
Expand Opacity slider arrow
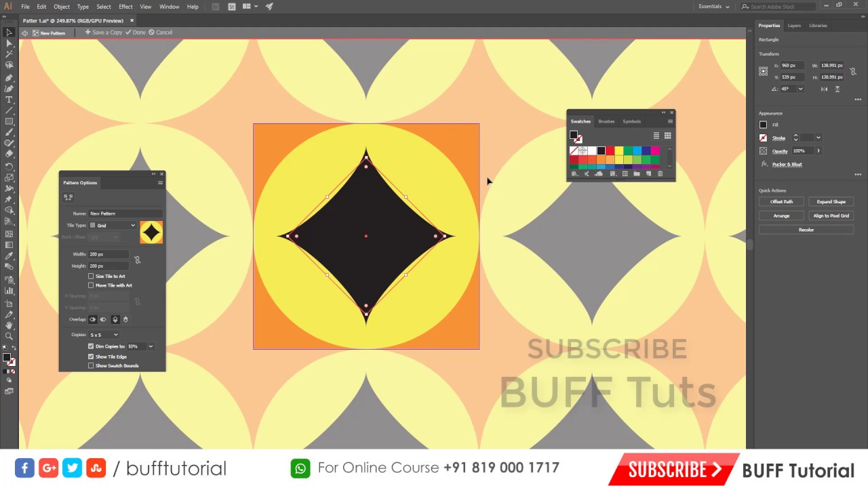coord(818,151)
